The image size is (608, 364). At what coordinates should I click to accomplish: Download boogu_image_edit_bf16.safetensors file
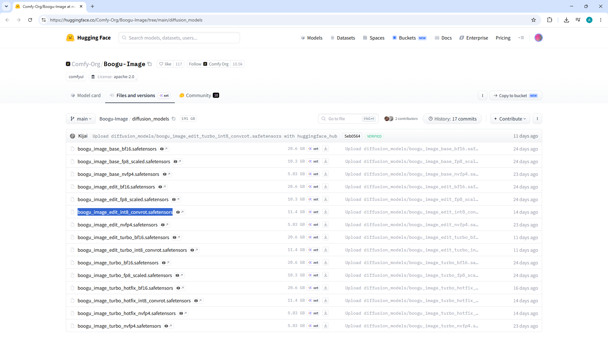(326, 187)
